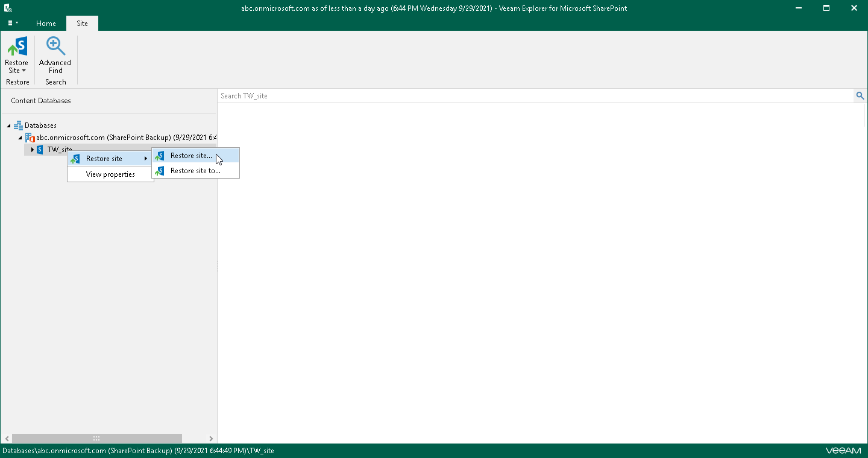The image size is (868, 458).
Task: Click the Databases tree node icon
Action: [18, 126]
